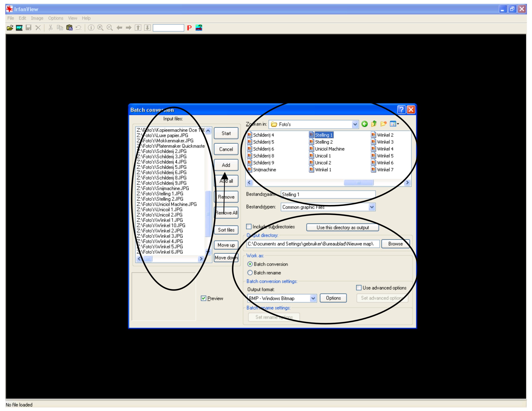Viewport: 532px width, 411px height.
Task: Open the File menu
Action: coord(11,18)
